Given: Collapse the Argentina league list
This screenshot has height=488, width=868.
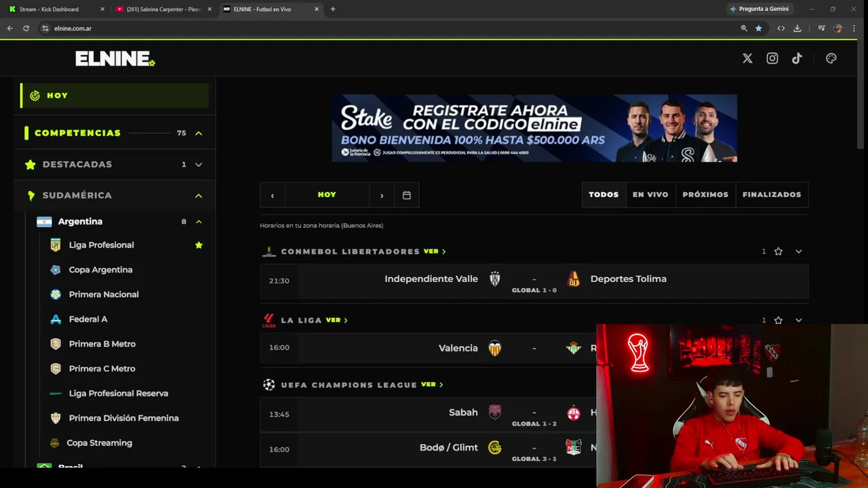Looking at the screenshot, I should click(x=199, y=222).
